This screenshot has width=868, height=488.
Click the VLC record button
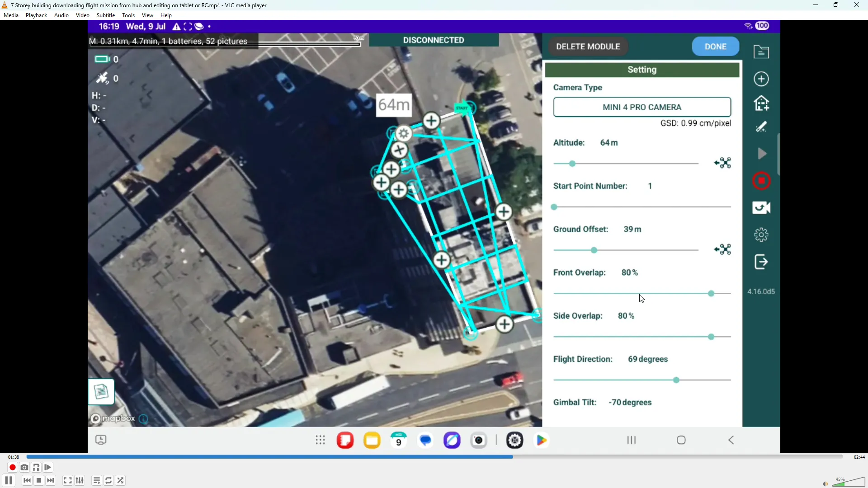click(12, 467)
